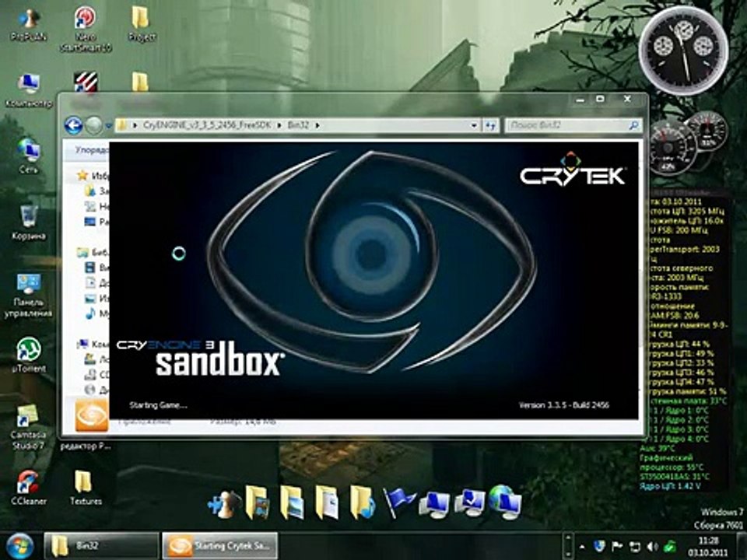The width and height of the screenshot is (747, 560).
Task: Click the green tray icon
Action: pyautogui.click(x=670, y=546)
